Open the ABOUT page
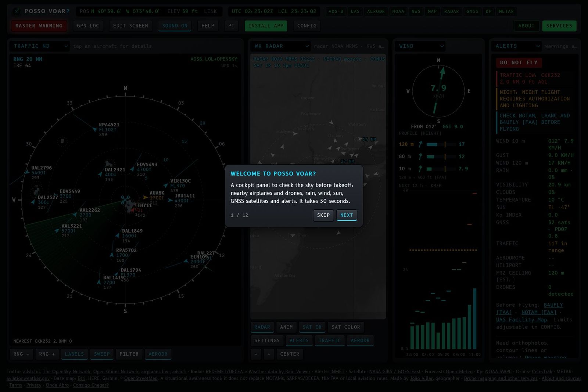Image resolution: width=588 pixels, height=392 pixels. pyautogui.click(x=526, y=26)
